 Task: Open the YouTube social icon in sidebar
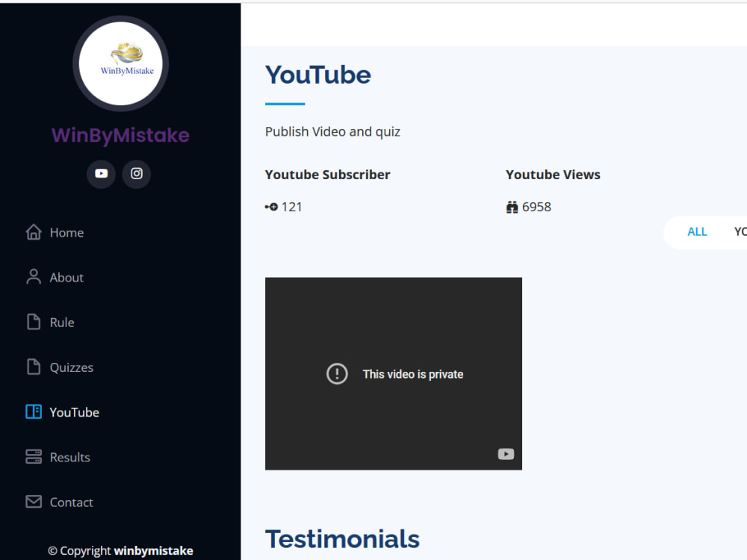(x=101, y=174)
